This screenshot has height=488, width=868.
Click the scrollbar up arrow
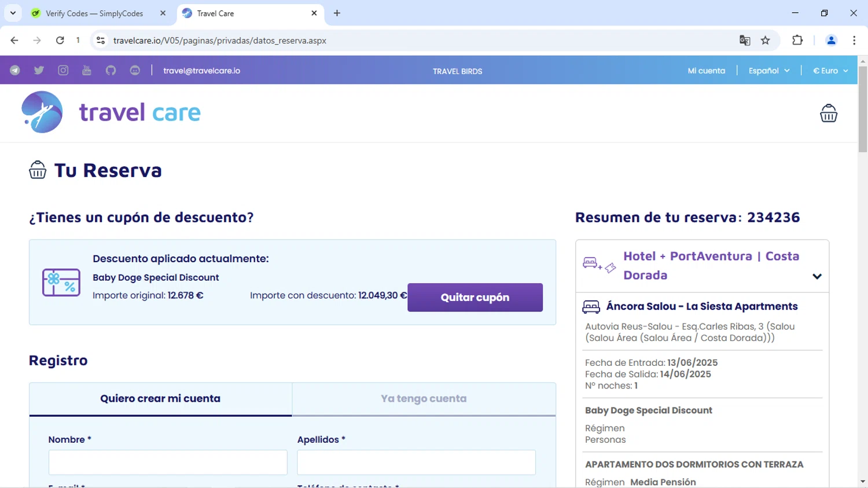point(863,61)
